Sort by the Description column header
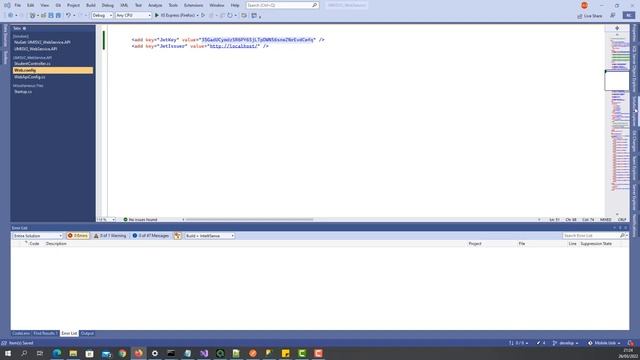 click(x=56, y=244)
